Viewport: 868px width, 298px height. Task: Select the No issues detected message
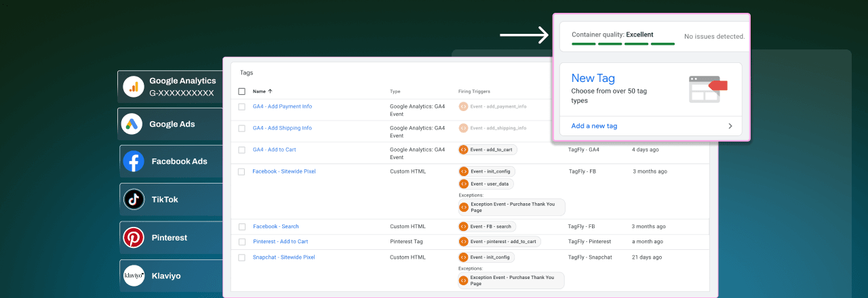coord(715,36)
